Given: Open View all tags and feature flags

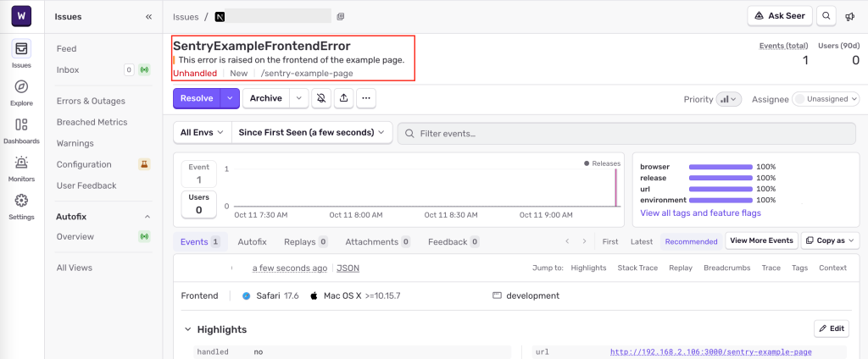Looking at the screenshot, I should click(x=700, y=213).
